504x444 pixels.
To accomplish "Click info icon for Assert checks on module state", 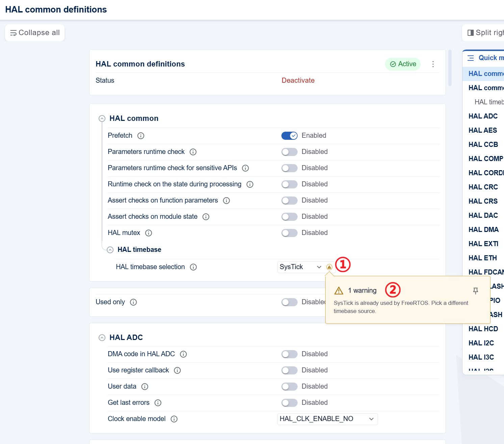I will click(x=206, y=217).
